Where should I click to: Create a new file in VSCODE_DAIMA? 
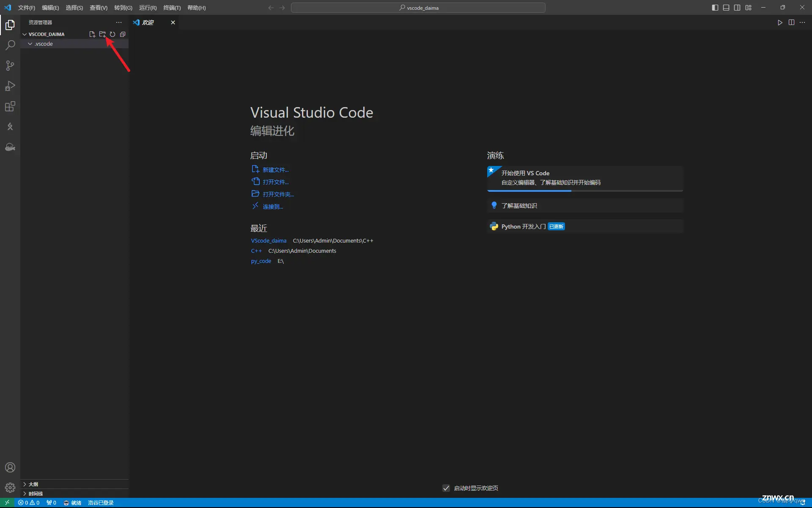pos(92,34)
